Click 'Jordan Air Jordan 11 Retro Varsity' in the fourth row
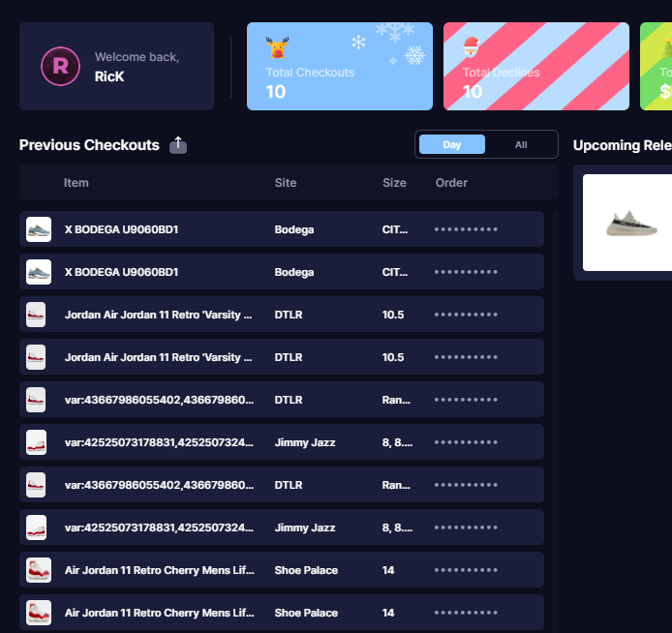Viewport: 672px width, 633px height. 158,357
